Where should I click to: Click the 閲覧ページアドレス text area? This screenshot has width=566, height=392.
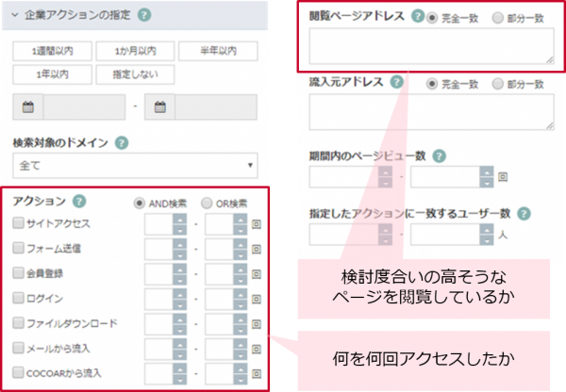coord(431,46)
